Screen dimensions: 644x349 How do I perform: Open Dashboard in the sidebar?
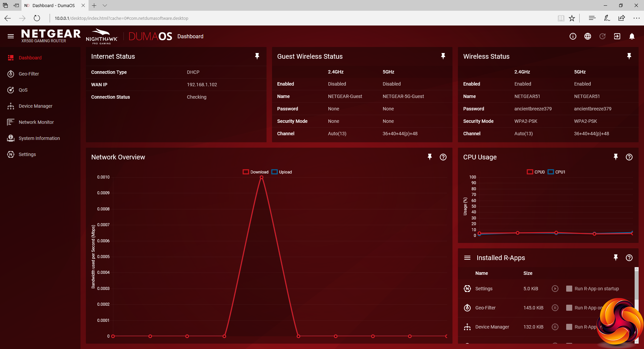coord(30,58)
